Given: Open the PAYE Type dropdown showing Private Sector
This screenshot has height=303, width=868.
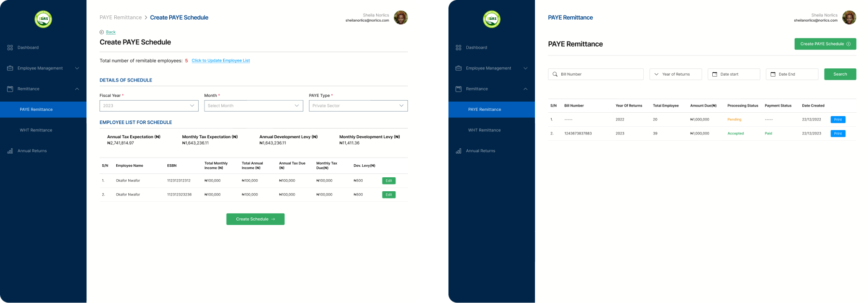Looking at the screenshot, I should coord(358,106).
